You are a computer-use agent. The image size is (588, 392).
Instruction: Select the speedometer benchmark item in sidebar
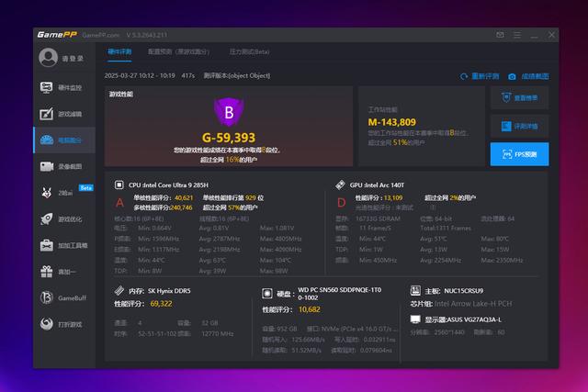coord(63,140)
